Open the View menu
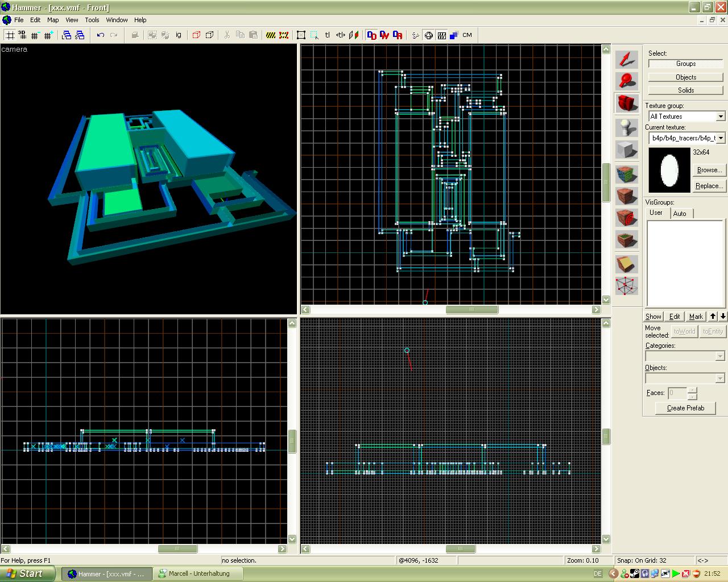The height and width of the screenshot is (582, 728). [72, 20]
